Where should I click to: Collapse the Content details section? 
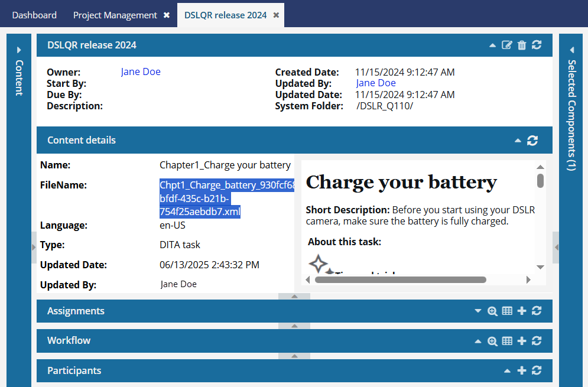[518, 141]
